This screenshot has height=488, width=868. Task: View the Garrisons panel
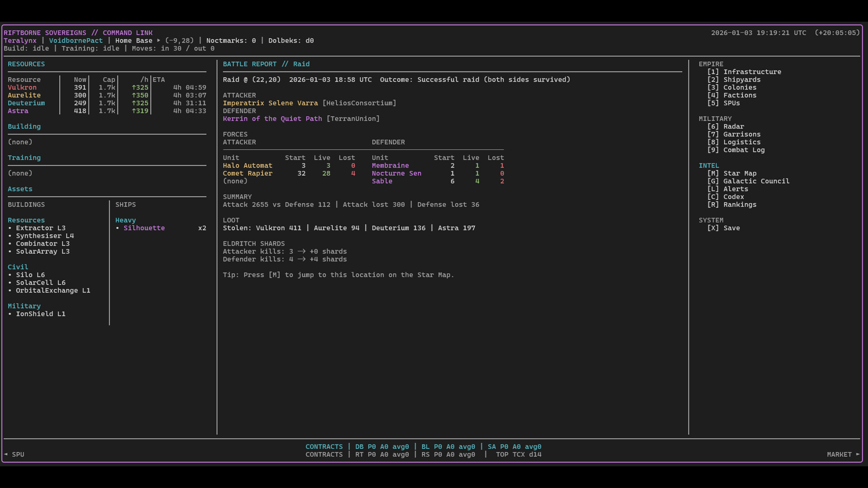pyautogui.click(x=742, y=134)
